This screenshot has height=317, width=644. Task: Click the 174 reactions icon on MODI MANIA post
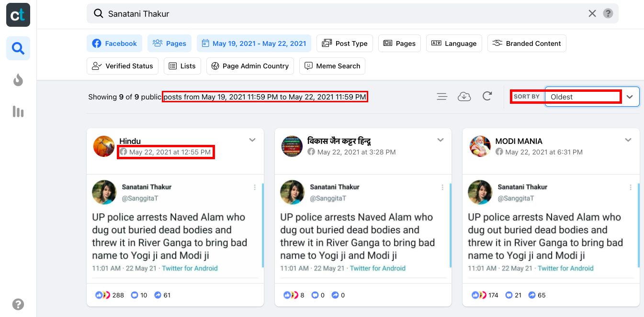coord(479,295)
